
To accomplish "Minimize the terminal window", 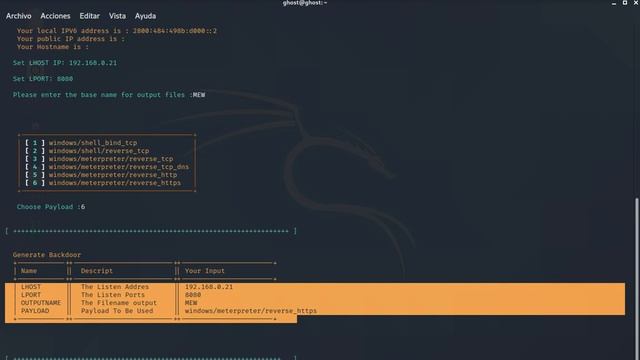I will (614, 3).
